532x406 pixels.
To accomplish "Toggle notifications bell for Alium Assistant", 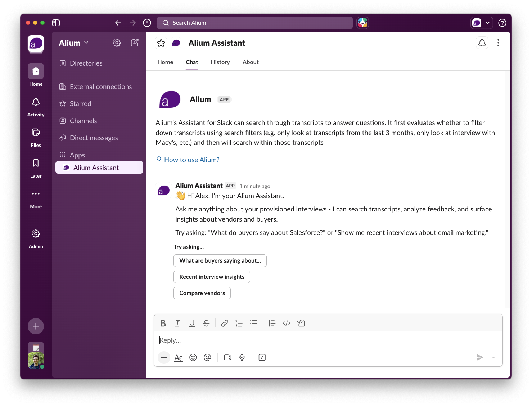I will coord(482,43).
